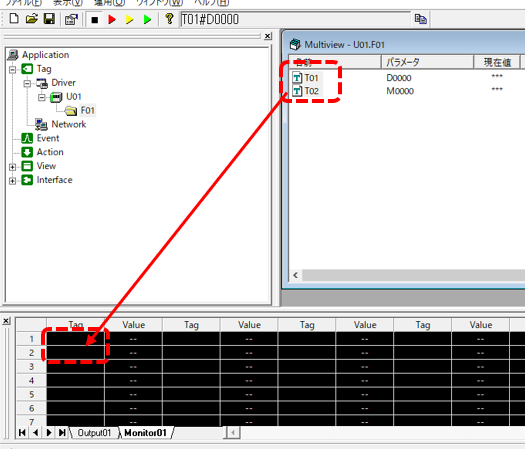
Task: Click the copy icon beside the address field
Action: [x=421, y=19]
